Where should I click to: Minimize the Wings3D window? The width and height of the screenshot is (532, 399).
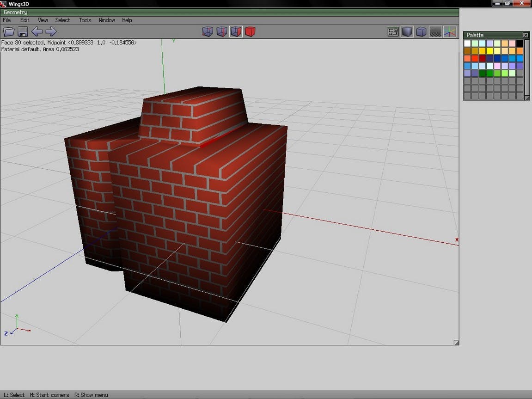point(497,3)
